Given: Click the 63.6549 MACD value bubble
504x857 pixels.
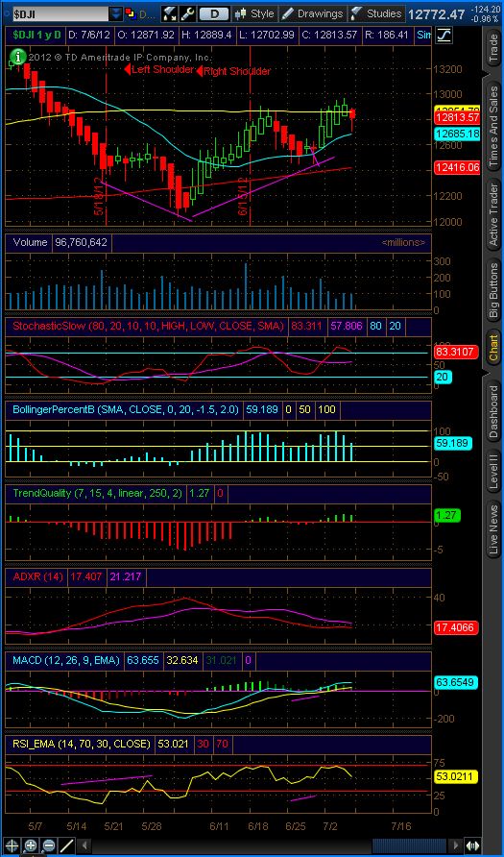Looking at the screenshot, I should (x=457, y=682).
